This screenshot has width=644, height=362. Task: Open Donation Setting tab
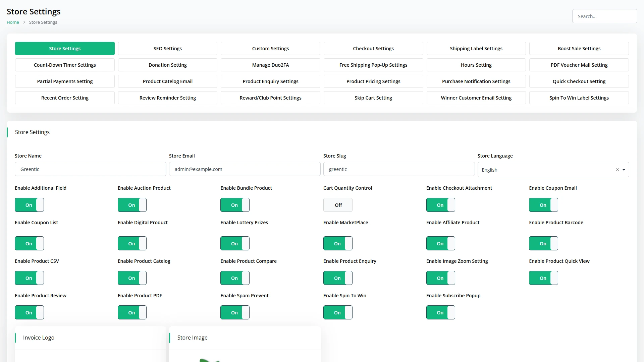coord(168,65)
